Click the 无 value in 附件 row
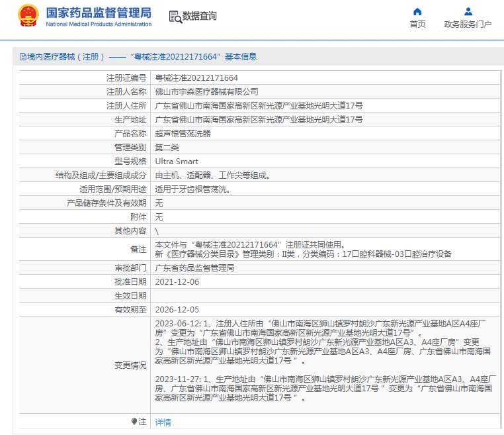 pyautogui.click(x=159, y=217)
